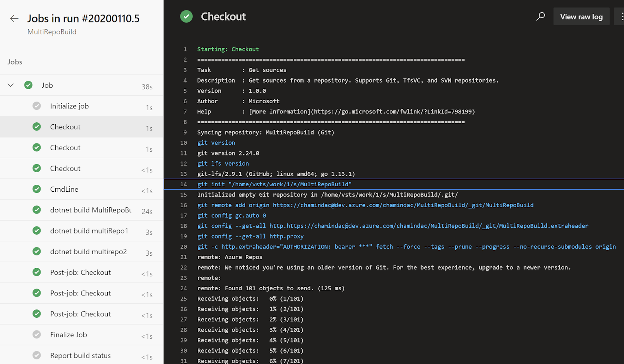The image size is (624, 364).
Task: Click the success checkmark next to CmdLine step
Action: coord(36,189)
